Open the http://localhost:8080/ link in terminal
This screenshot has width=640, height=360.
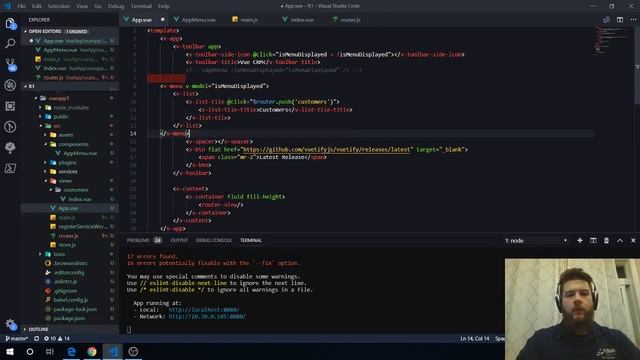[204, 310]
